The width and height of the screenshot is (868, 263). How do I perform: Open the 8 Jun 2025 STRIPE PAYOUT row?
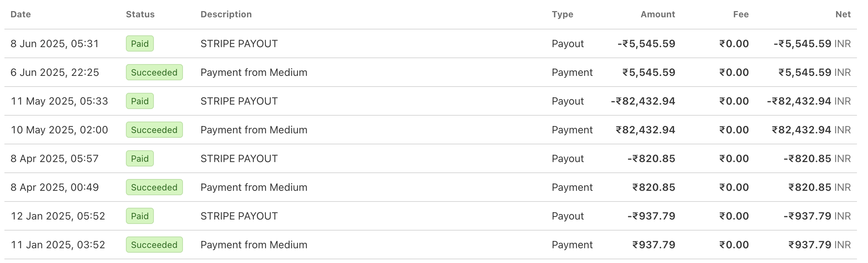pos(431,43)
